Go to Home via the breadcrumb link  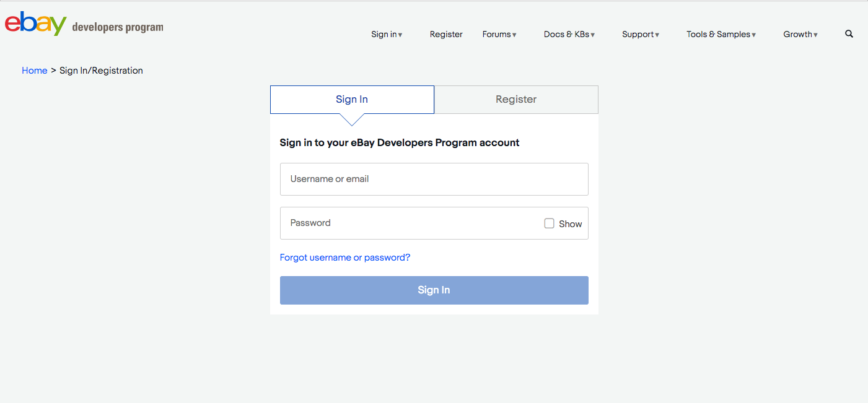[x=35, y=71]
